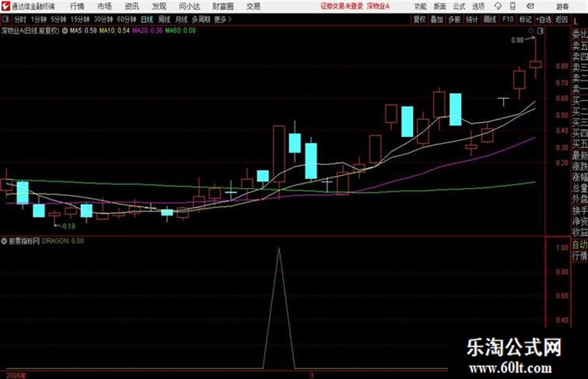This screenshot has height=379, width=588.
Task: Click the L tab in the right sidebar
Action: pyautogui.click(x=576, y=22)
